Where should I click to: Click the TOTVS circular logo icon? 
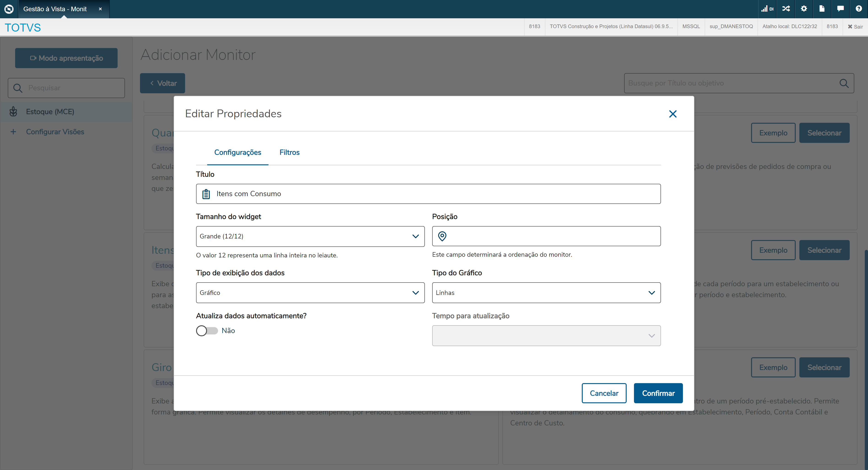click(9, 9)
